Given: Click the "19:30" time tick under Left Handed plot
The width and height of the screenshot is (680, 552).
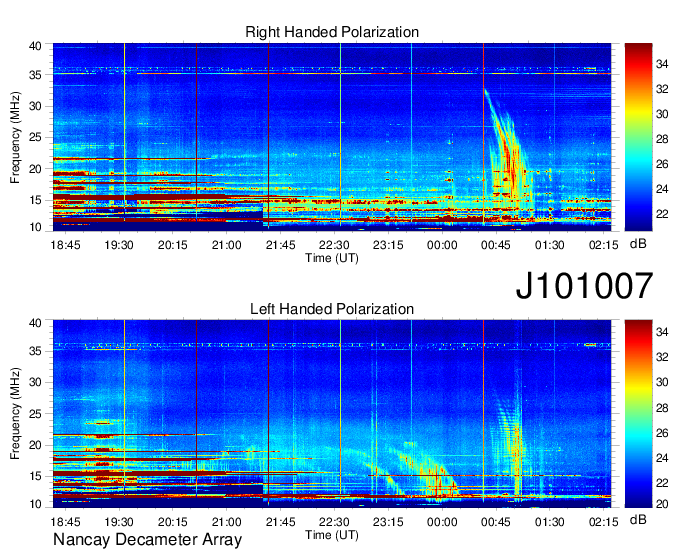Looking at the screenshot, I should [x=119, y=522].
